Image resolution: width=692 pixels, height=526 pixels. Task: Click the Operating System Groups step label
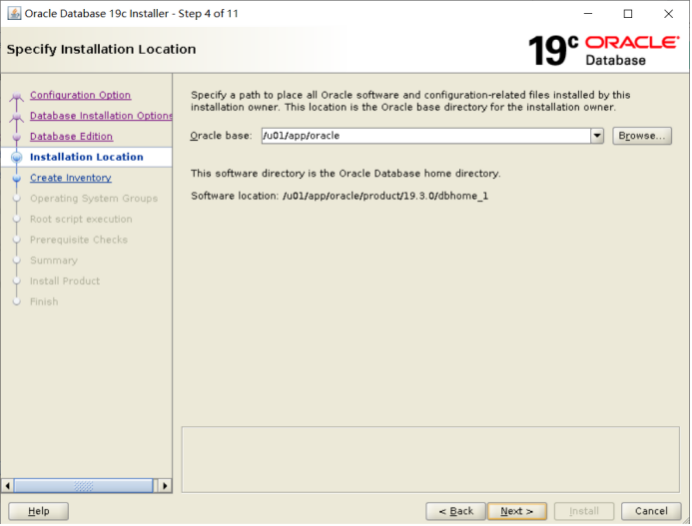pyautogui.click(x=94, y=199)
